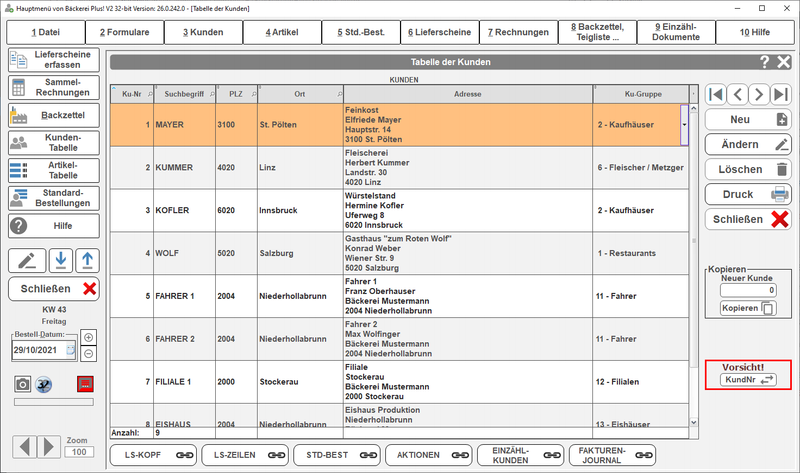
Task: Click the zoom left arrow button
Action: pos(24,446)
